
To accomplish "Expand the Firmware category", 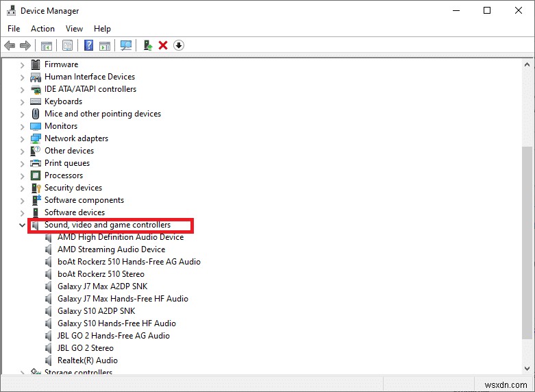I will pyautogui.click(x=22, y=65).
